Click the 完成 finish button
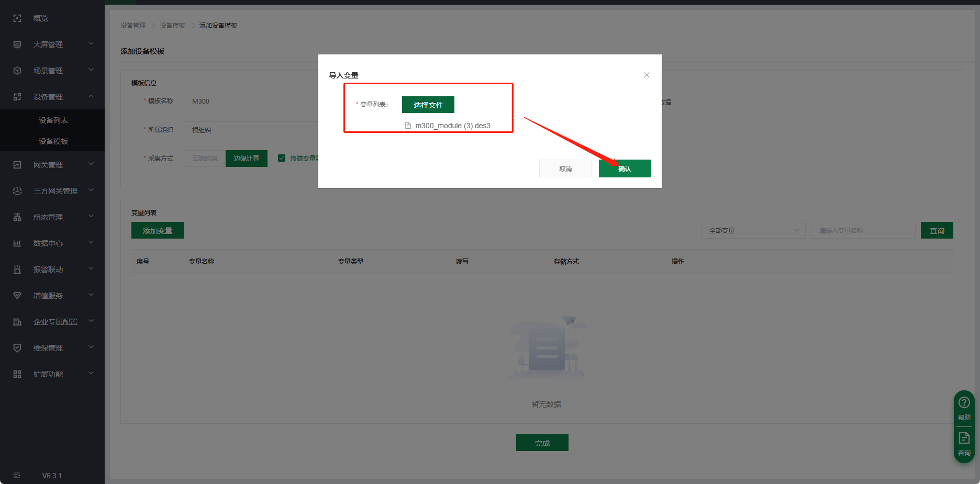The image size is (980, 484). click(x=542, y=443)
